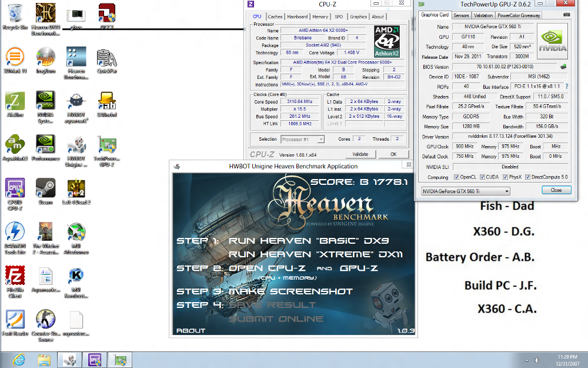Launch AquaMark3 desktop icon

pos(15,148)
